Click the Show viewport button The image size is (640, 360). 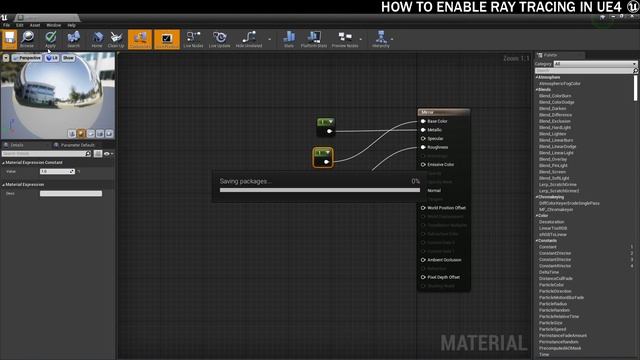point(68,58)
